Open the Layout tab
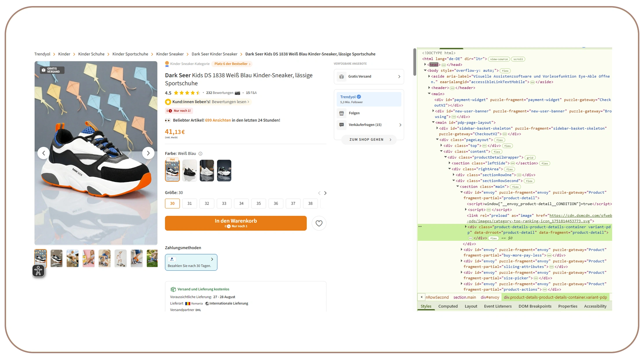 click(x=471, y=306)
